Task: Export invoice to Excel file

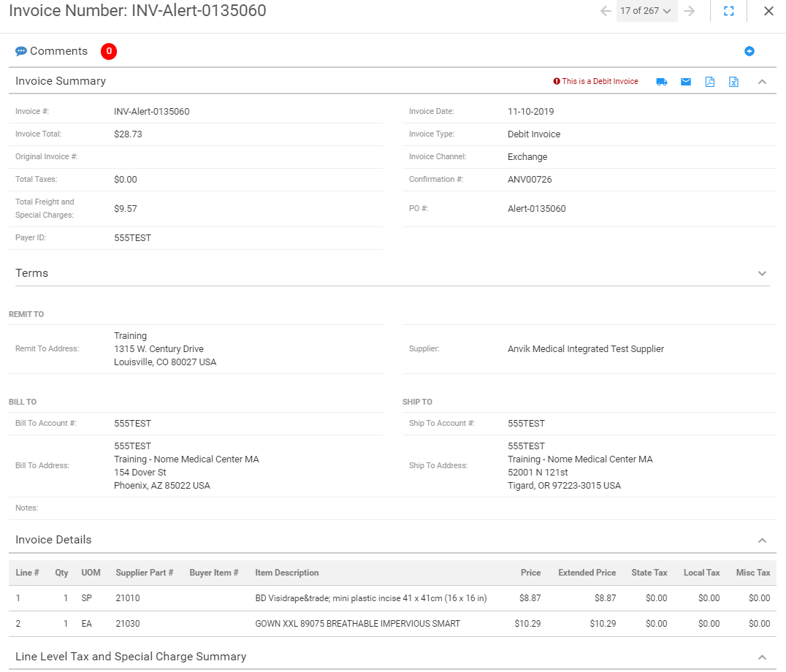Action: (733, 82)
